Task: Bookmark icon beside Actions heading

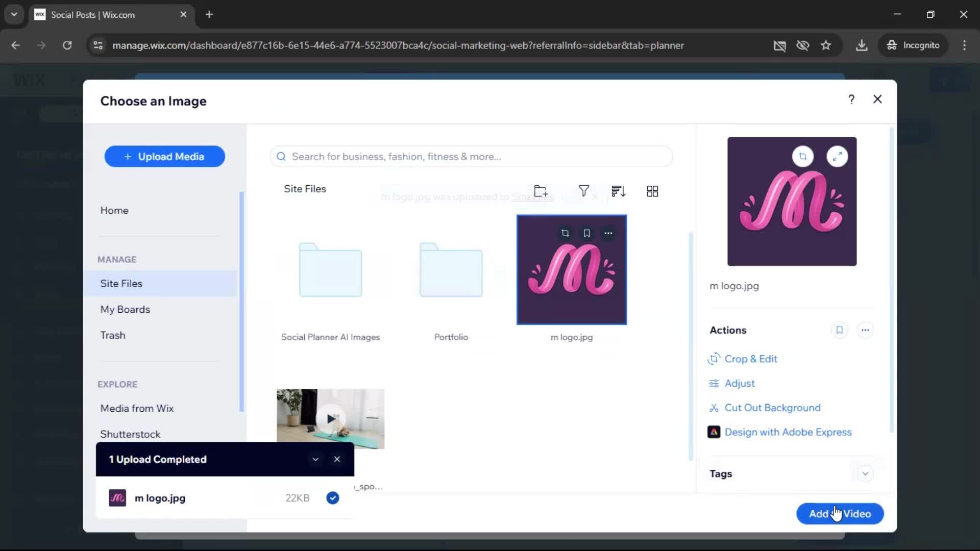Action: (x=840, y=330)
